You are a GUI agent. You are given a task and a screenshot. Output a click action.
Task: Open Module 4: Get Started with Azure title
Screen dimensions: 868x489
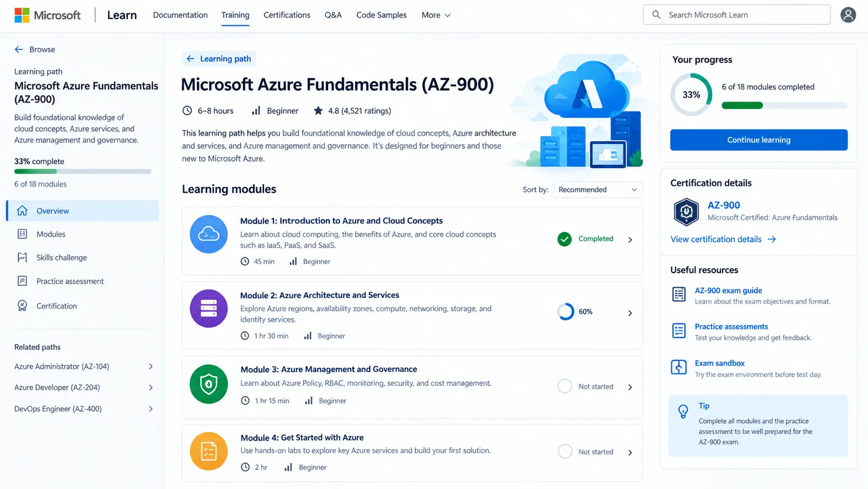click(302, 438)
